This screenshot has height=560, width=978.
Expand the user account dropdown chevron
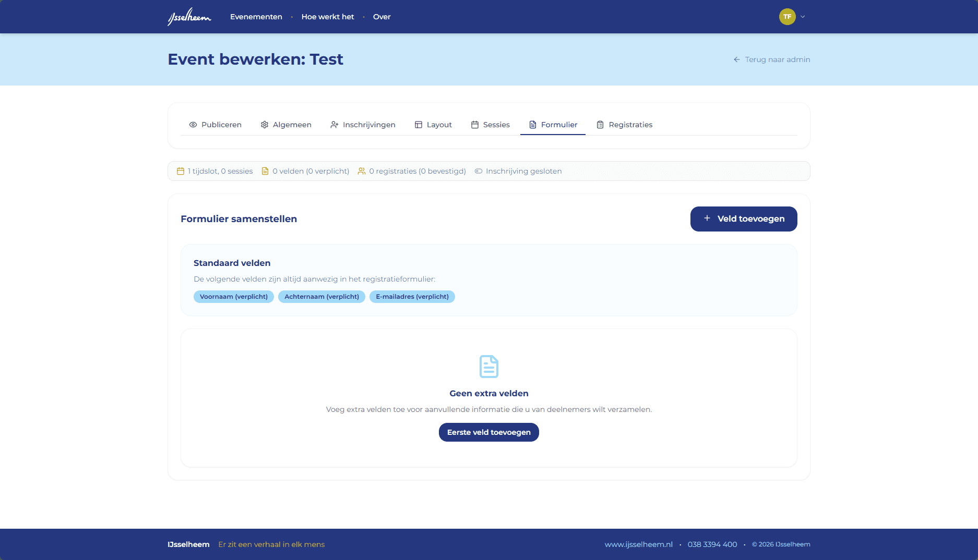click(803, 17)
